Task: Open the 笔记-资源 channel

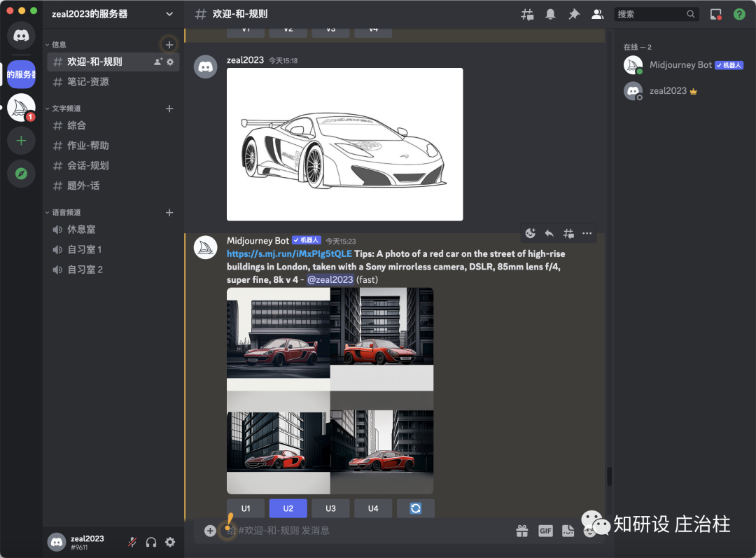Action: (113, 82)
